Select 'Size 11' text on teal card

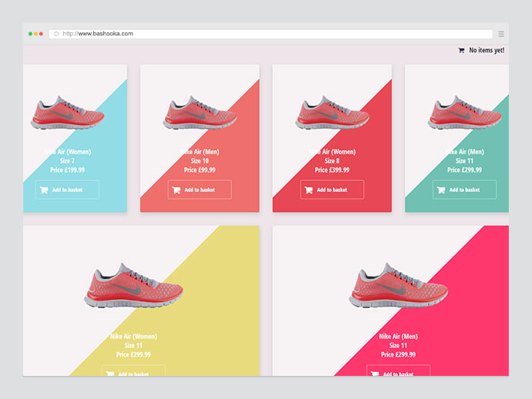coord(464,161)
